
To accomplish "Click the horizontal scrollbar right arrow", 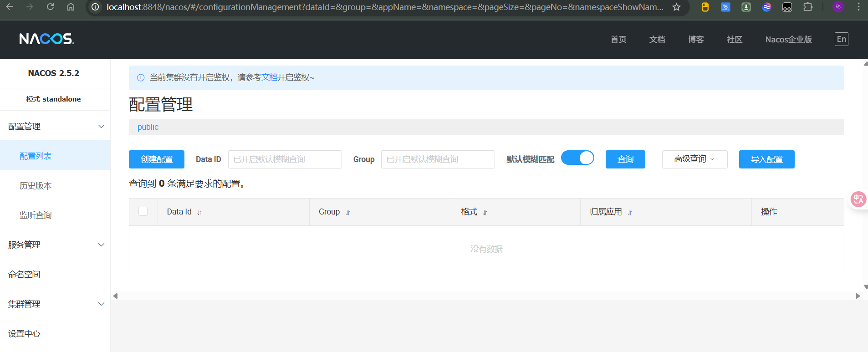I will 858,296.
